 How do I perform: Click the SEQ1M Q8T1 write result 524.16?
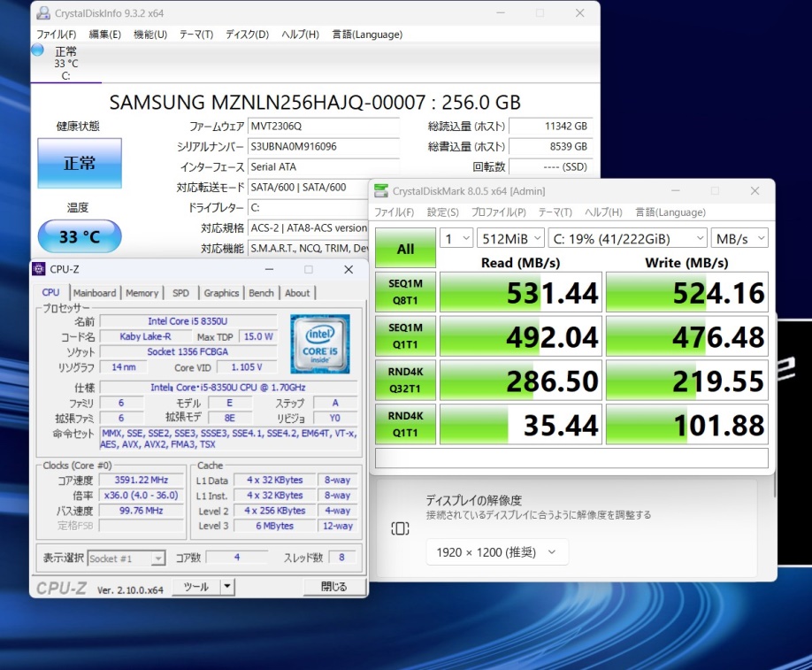coord(686,292)
